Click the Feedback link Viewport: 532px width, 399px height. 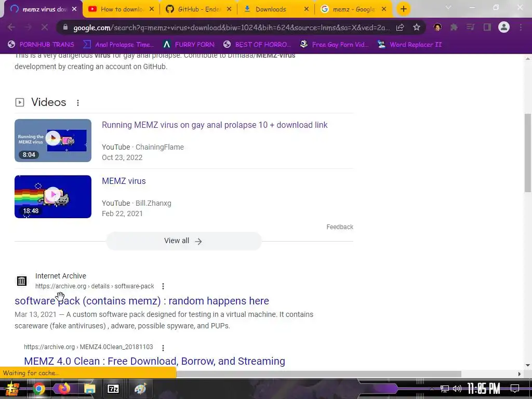(x=340, y=227)
